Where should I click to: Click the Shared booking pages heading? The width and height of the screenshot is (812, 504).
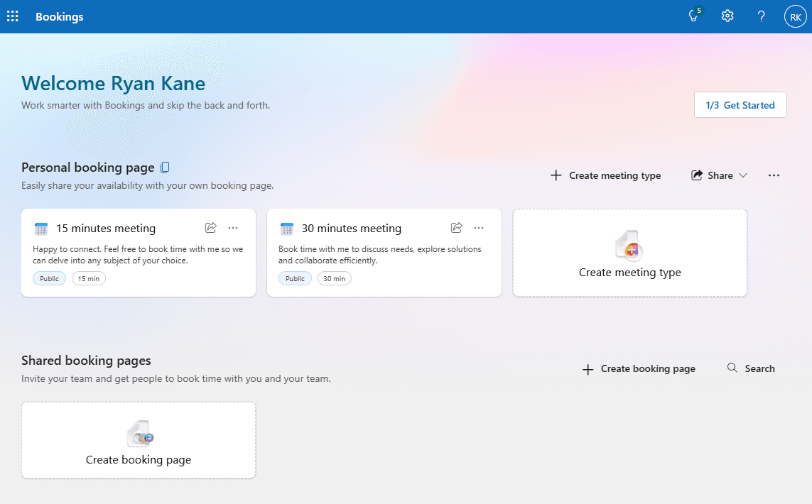tap(86, 360)
